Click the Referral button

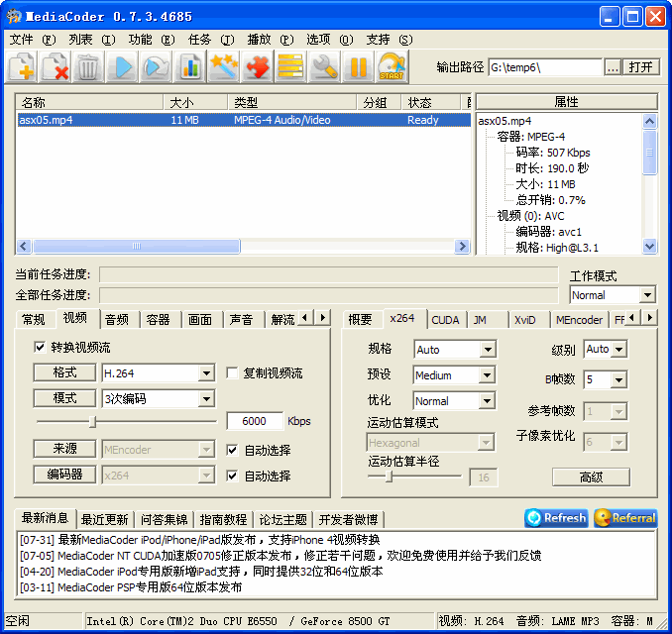(x=625, y=518)
